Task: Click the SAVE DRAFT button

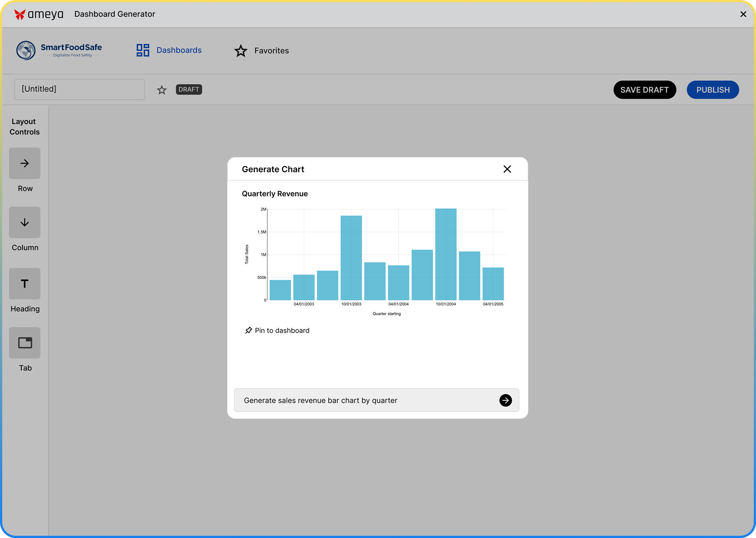Action: click(644, 90)
